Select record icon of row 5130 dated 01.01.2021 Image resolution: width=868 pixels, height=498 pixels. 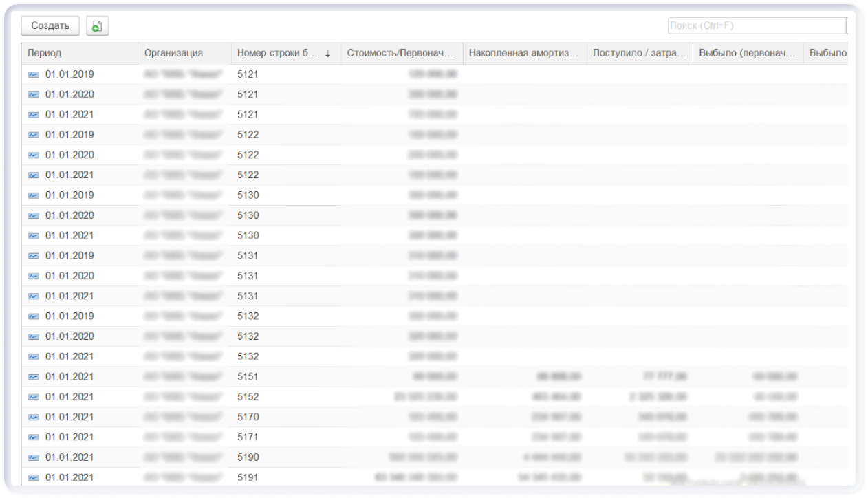(34, 235)
